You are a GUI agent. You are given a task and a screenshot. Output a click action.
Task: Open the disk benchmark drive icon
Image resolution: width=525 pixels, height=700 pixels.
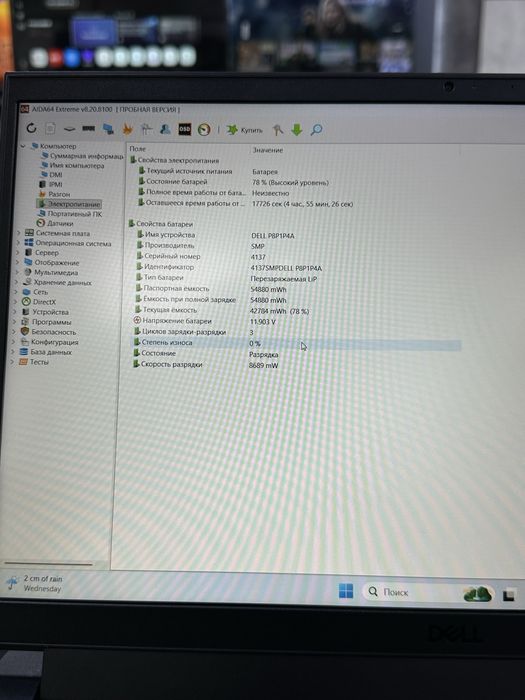coord(69,129)
